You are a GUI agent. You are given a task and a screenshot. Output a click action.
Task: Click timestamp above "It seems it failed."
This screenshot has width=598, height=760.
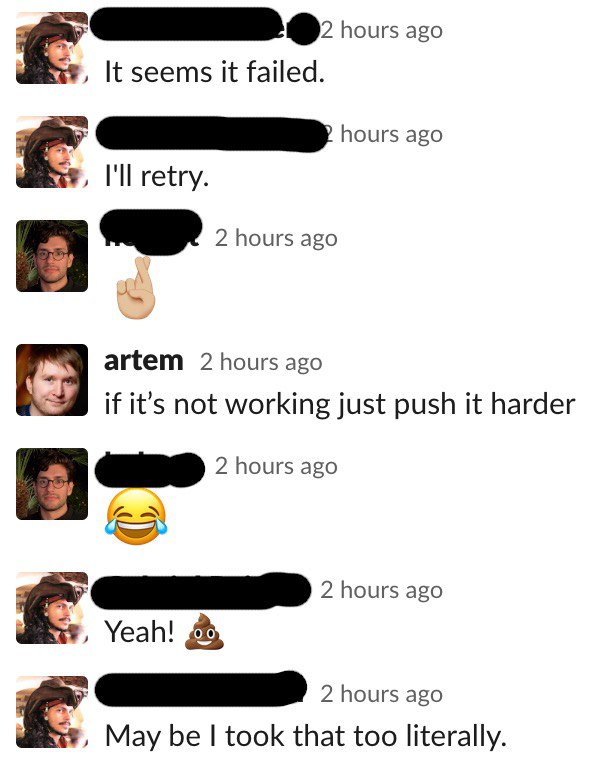tap(381, 31)
